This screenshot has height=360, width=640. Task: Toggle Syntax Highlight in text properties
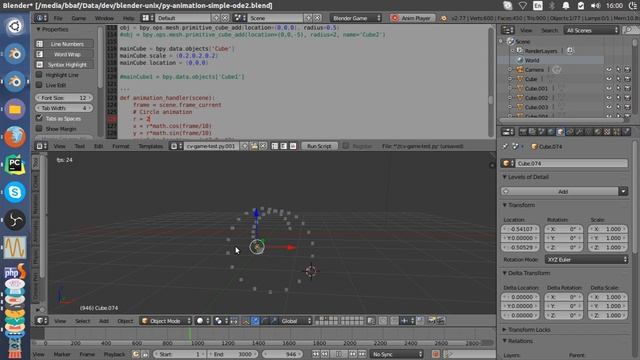tap(64, 64)
